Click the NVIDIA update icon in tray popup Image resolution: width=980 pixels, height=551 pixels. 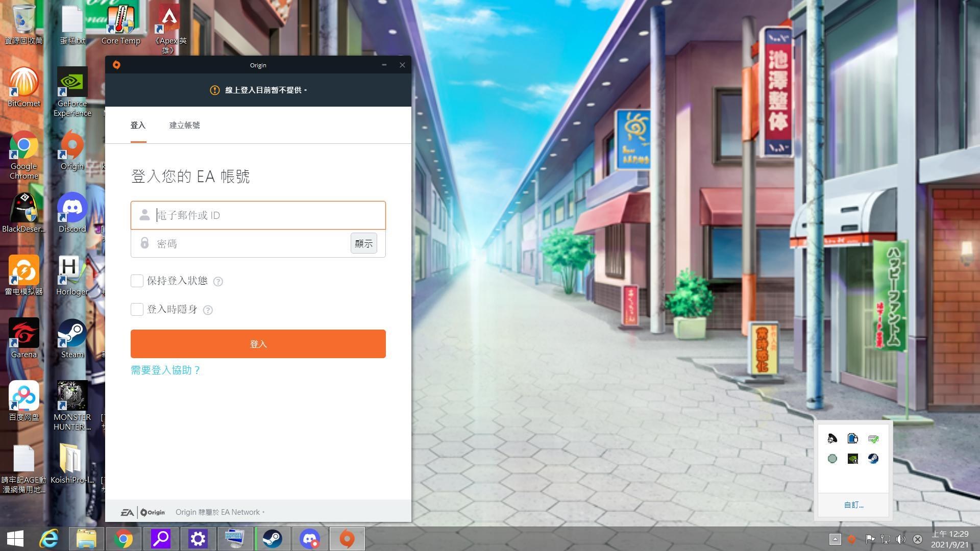click(853, 459)
